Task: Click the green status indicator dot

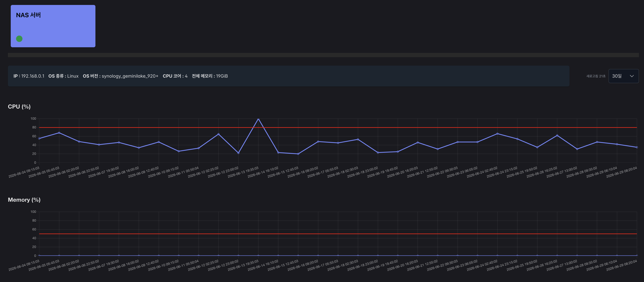Action: pyautogui.click(x=19, y=39)
